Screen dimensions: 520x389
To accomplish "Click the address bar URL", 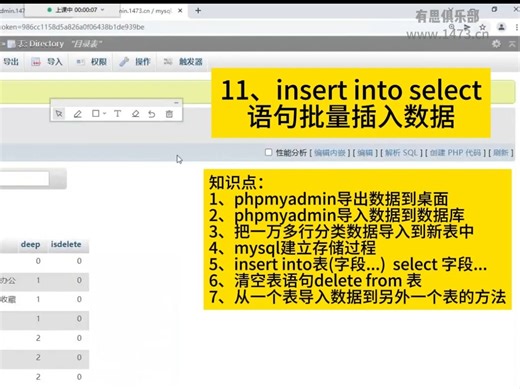I will pyautogui.click(x=72, y=27).
